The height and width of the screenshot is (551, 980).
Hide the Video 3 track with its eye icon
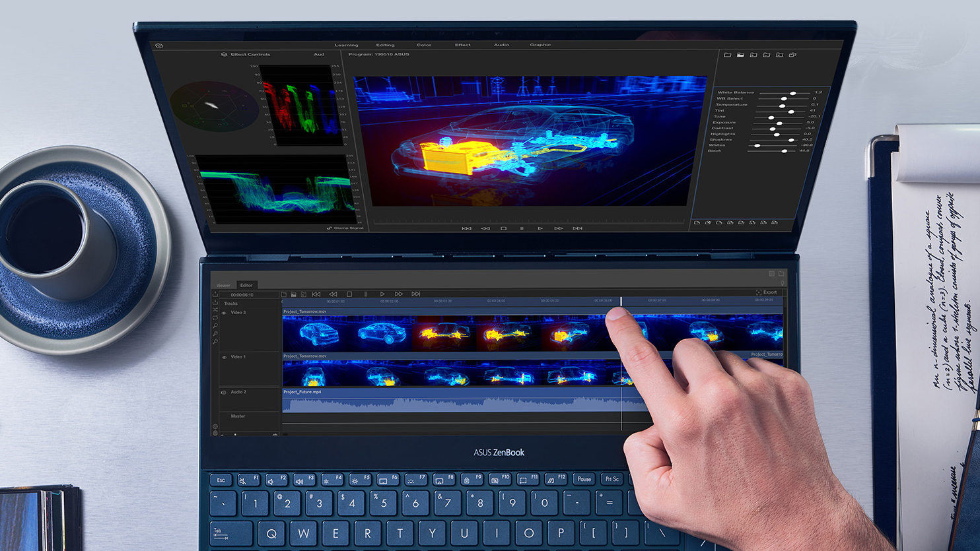pyautogui.click(x=224, y=313)
